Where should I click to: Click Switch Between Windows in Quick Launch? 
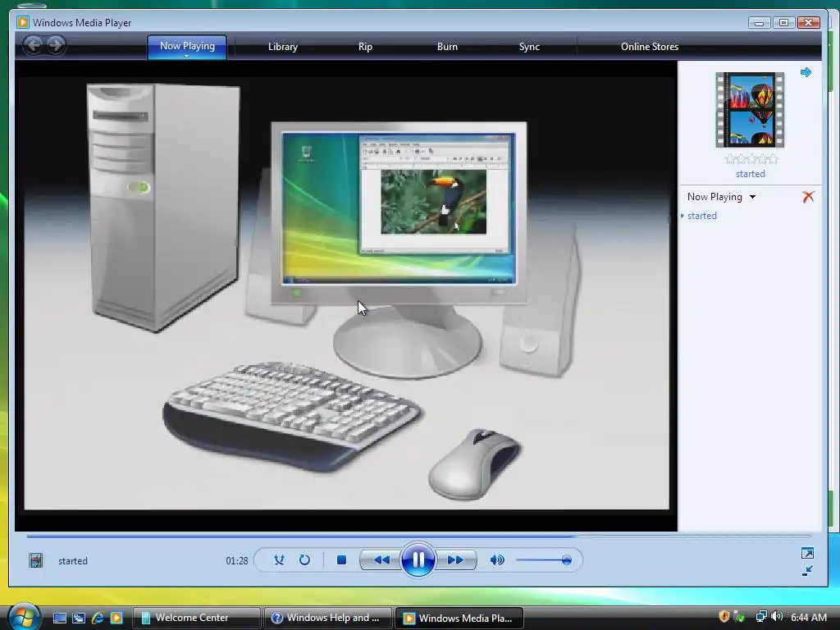pos(79,618)
